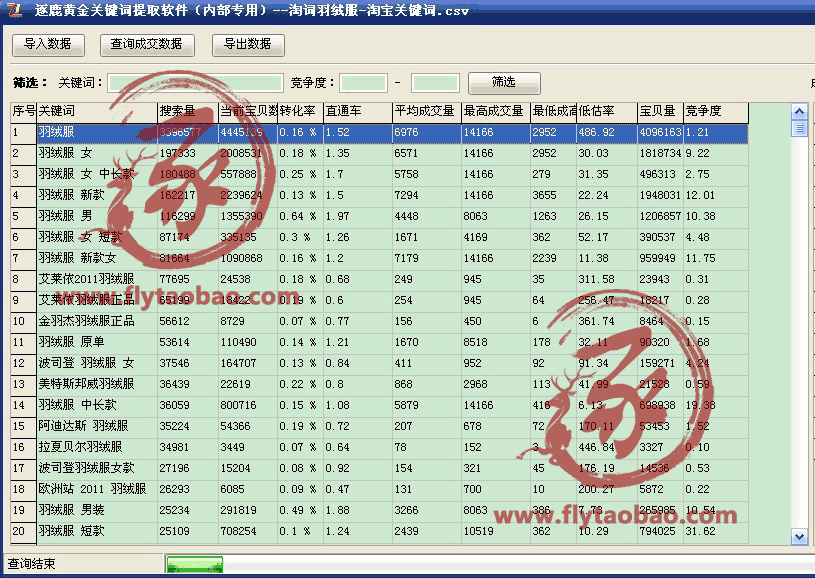Select keyword 艾莱依羽绒服正品
Screen dimensions: 815x578
click(86, 300)
